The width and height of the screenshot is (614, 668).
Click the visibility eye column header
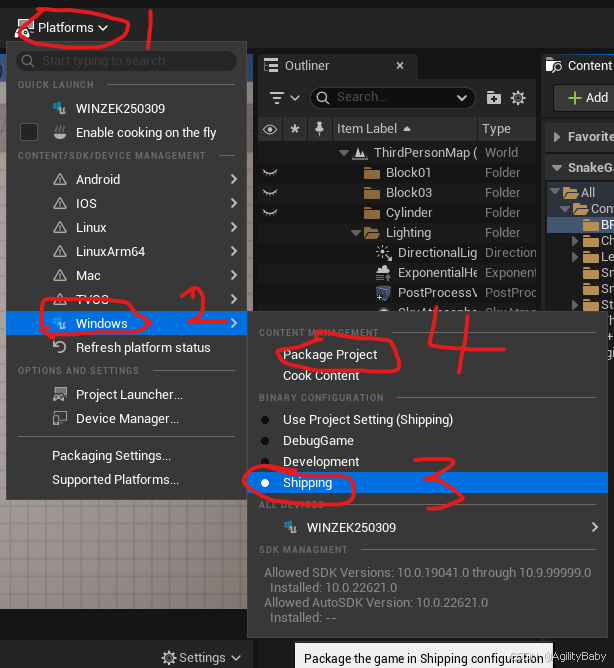point(270,129)
